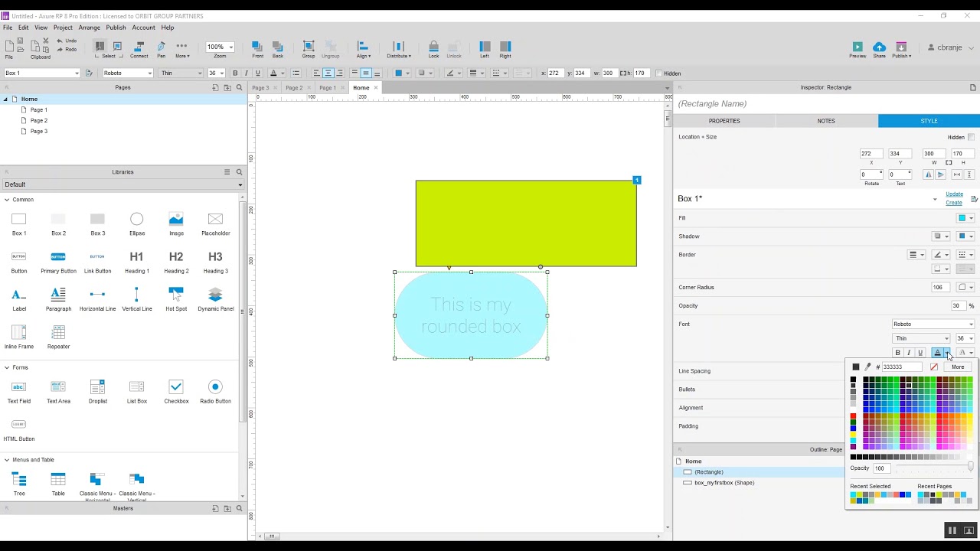Toggle the Left panel layout button

pos(485,49)
